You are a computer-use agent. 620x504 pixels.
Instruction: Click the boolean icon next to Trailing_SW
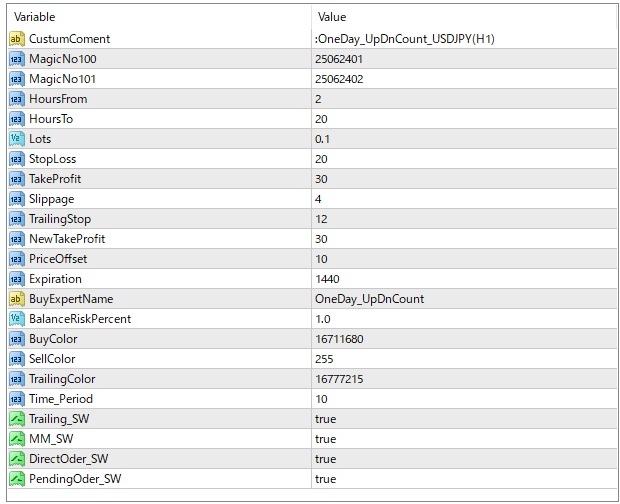tap(16, 419)
